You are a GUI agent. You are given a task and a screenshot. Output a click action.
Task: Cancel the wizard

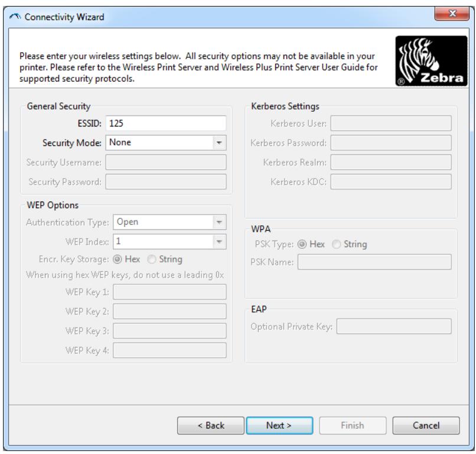coord(426,425)
